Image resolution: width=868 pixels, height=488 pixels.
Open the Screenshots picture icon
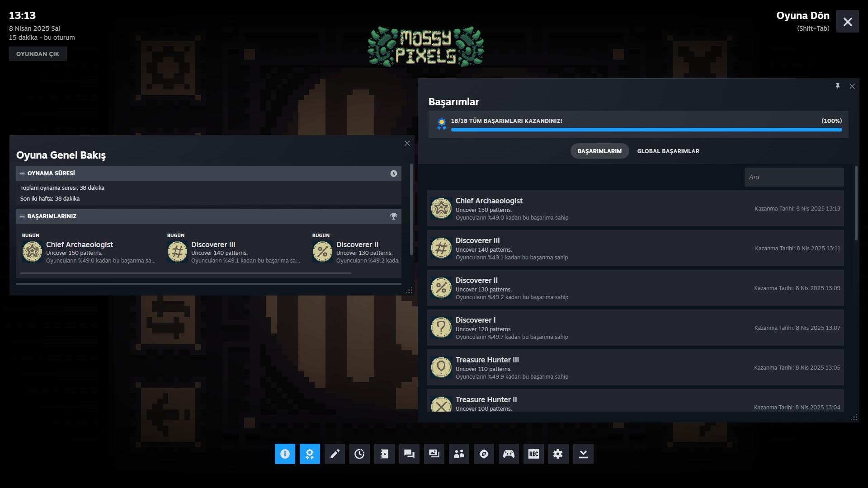[x=434, y=454]
